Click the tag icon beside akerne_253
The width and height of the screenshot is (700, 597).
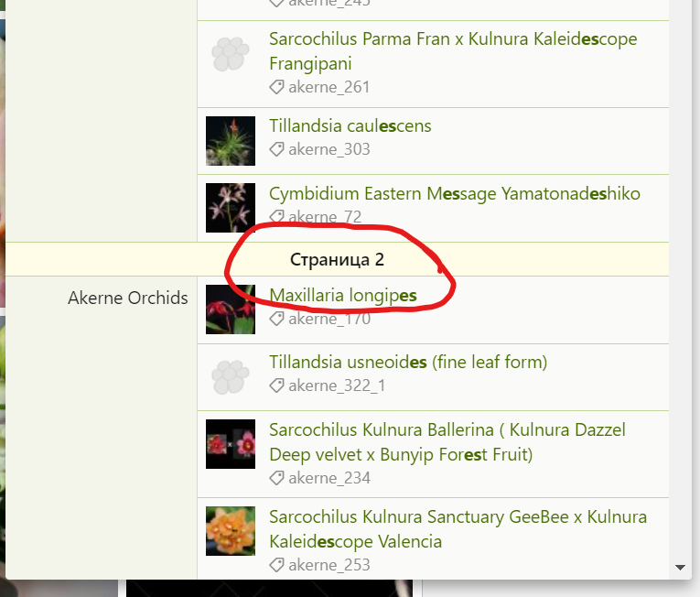pyautogui.click(x=276, y=565)
